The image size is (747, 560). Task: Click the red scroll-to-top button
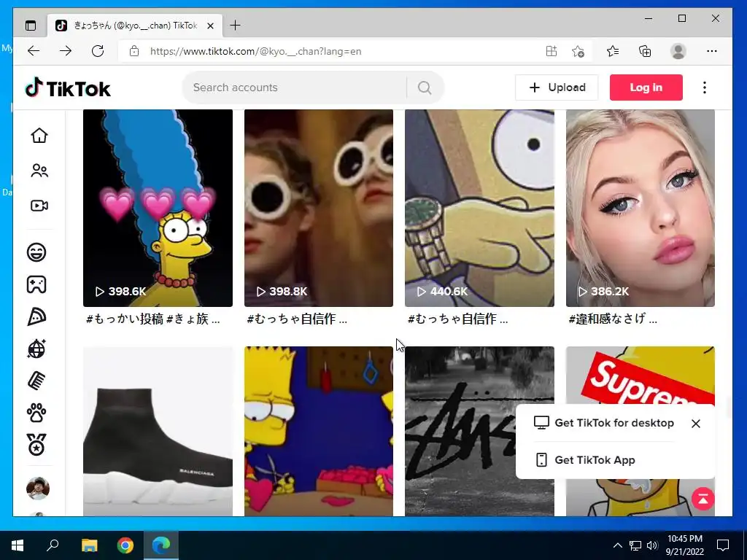coord(703,499)
